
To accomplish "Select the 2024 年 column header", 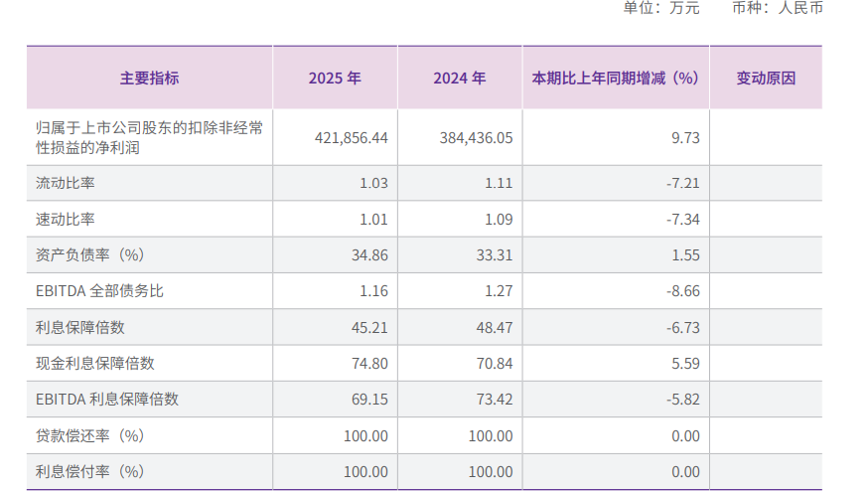I will click(460, 78).
